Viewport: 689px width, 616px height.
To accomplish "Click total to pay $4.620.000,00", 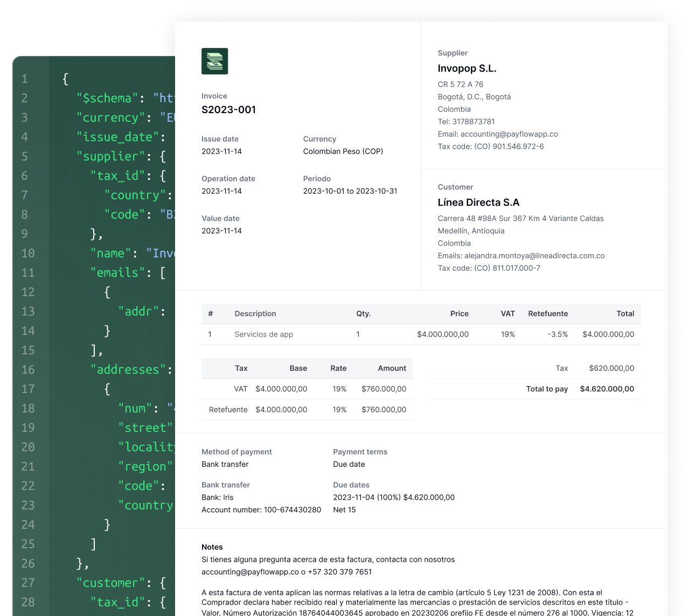I will pyautogui.click(x=607, y=389).
